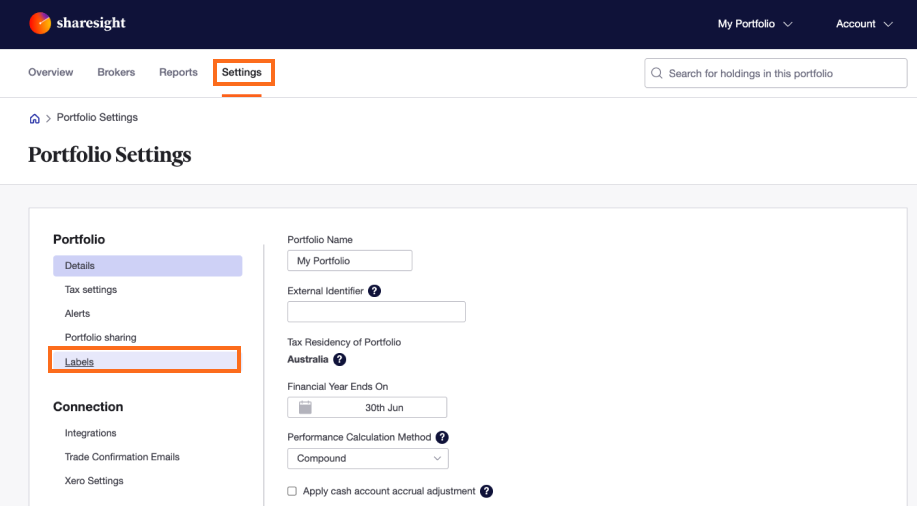Open Integrations under Connection
917x506 pixels.
91,433
